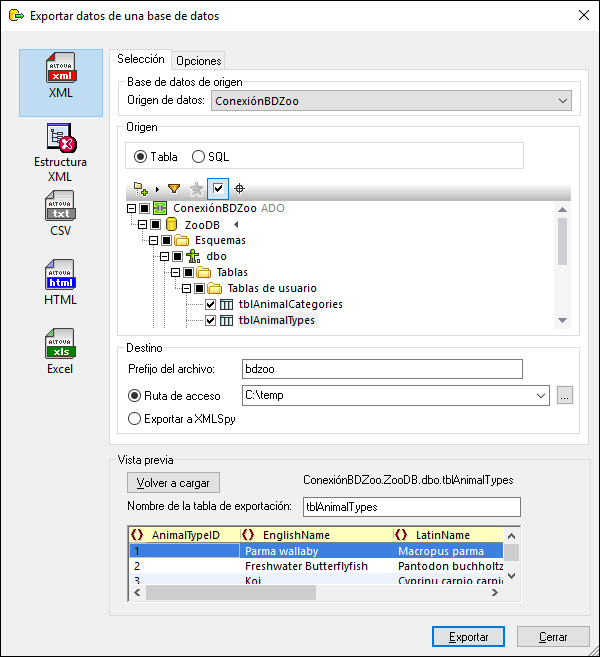This screenshot has height=657, width=600.
Task: Click the object locator crosshair icon
Action: [240, 188]
